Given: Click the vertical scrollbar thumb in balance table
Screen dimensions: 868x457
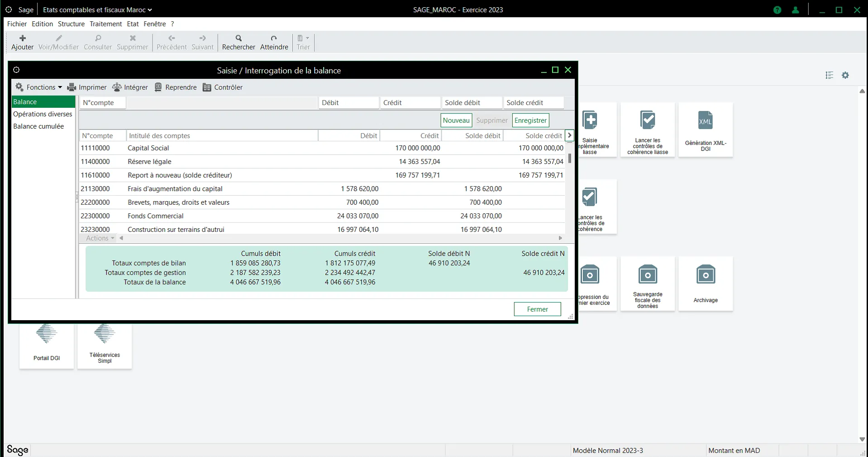Looking at the screenshot, I should 570,159.
